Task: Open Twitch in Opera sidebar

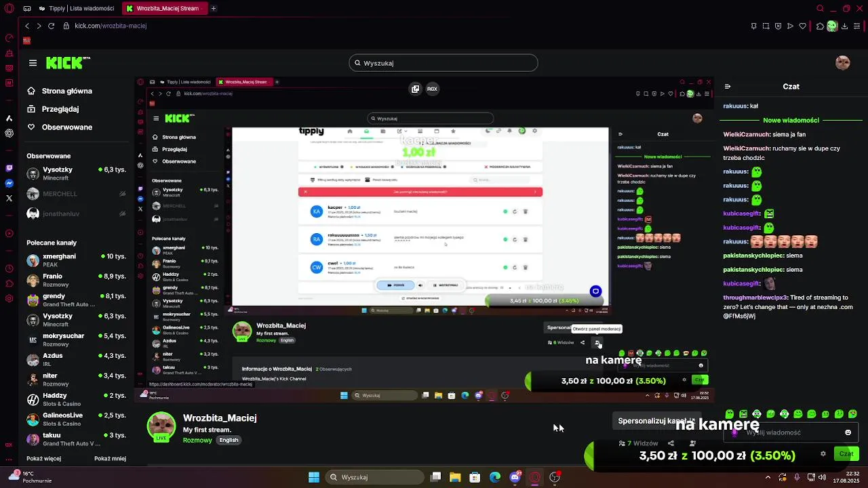Action: pos(9,168)
